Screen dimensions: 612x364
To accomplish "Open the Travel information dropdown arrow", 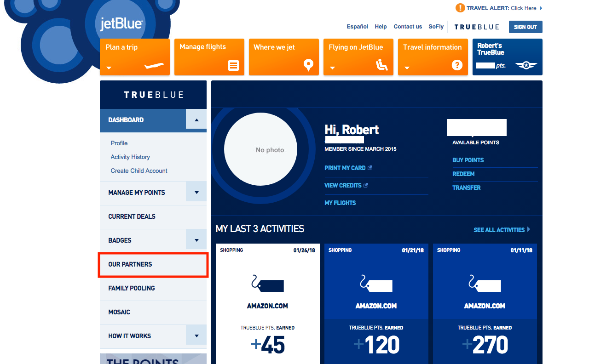I will 407,68.
